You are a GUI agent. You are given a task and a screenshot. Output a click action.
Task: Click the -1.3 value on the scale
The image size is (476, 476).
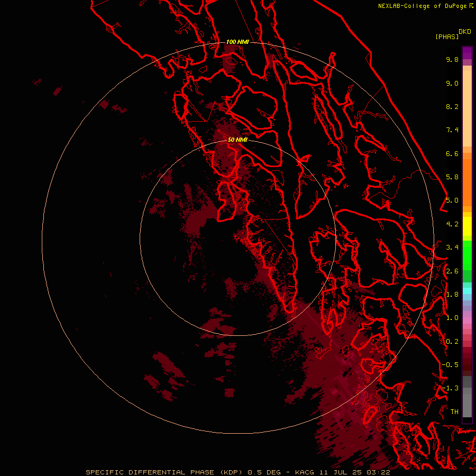[x=450, y=388]
